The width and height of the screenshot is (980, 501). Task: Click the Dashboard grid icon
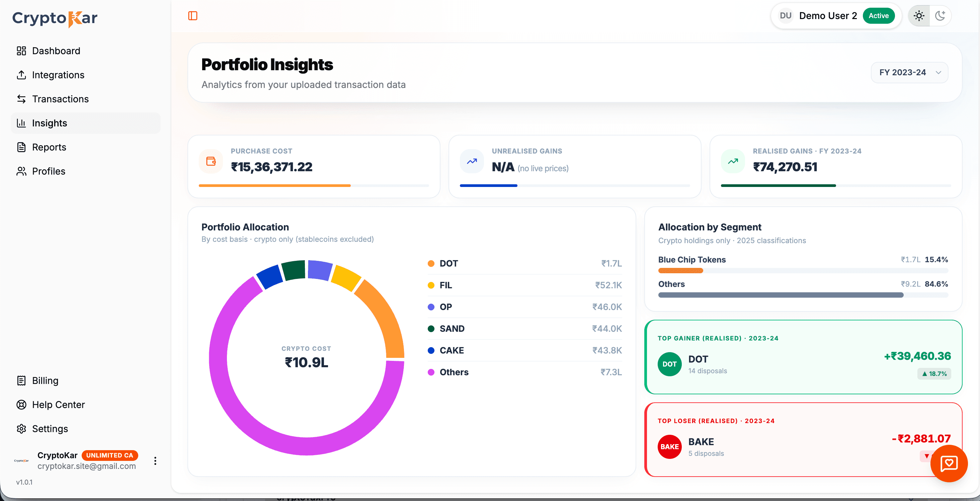tap(21, 51)
